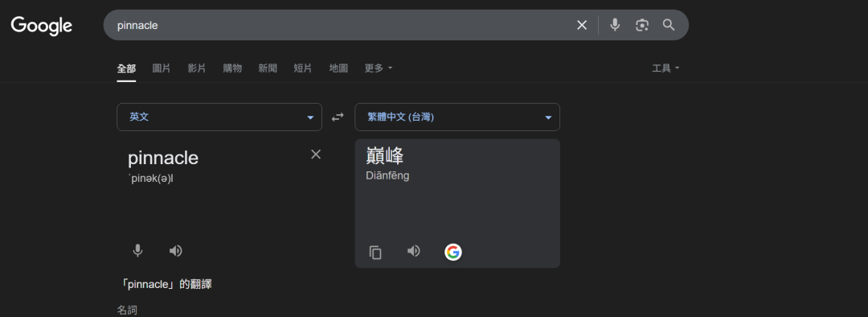Select the 全部 tab

point(126,68)
